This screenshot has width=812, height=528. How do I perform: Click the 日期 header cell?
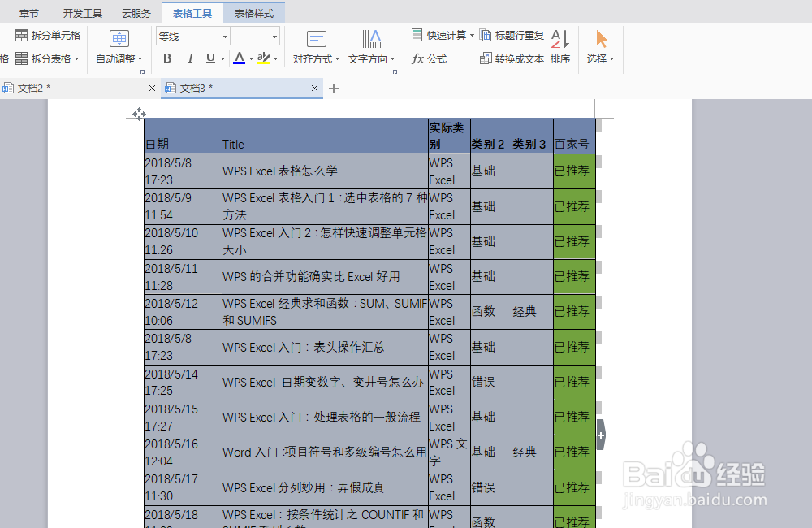coord(184,136)
